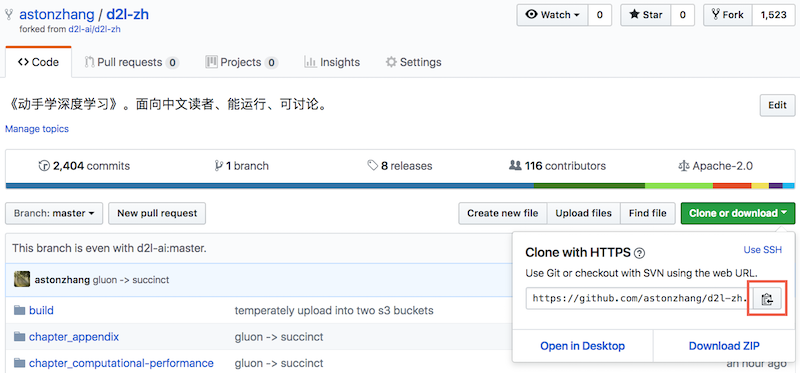Click the language breakdown color bar
The image size is (800, 373).
coord(400,186)
